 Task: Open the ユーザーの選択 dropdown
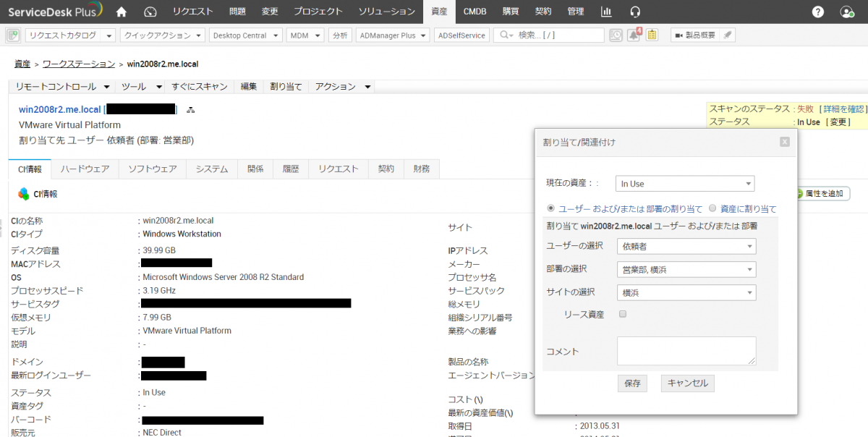[x=686, y=246]
